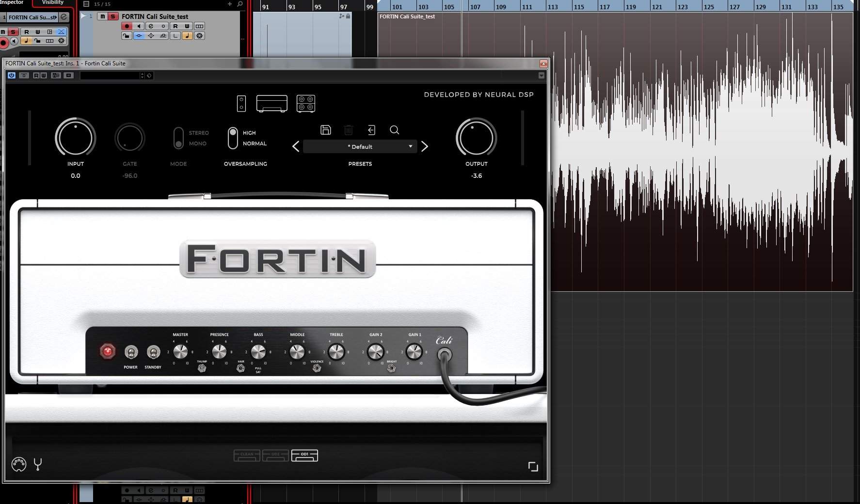
Task: Record-enable the track in track list
Action: point(127,26)
